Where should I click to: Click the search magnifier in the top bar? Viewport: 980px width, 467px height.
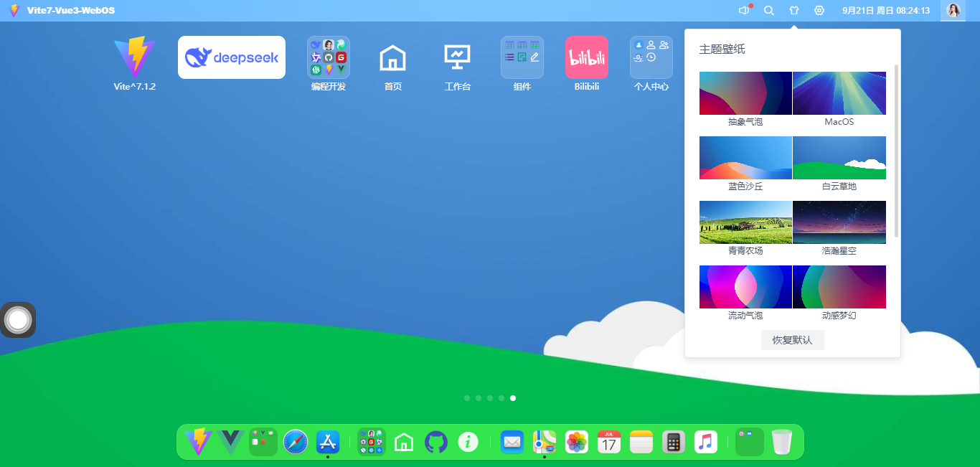coord(768,11)
